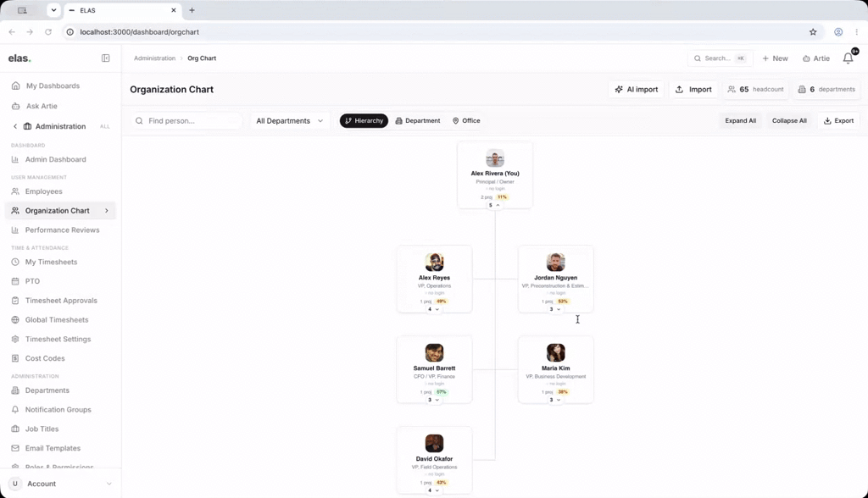Click the PTO calendar icon
Screen dimensions: 868x498
[15, 281]
